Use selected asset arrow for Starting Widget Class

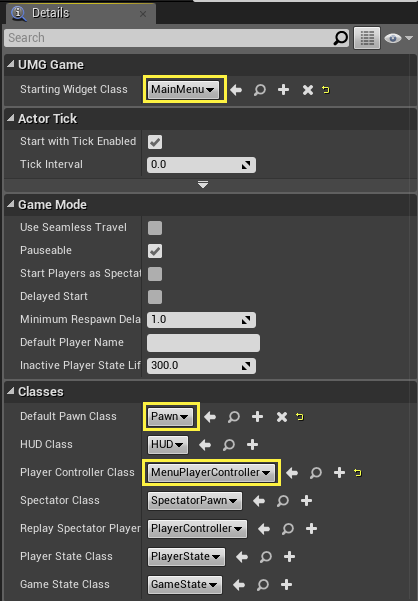pyautogui.click(x=236, y=90)
